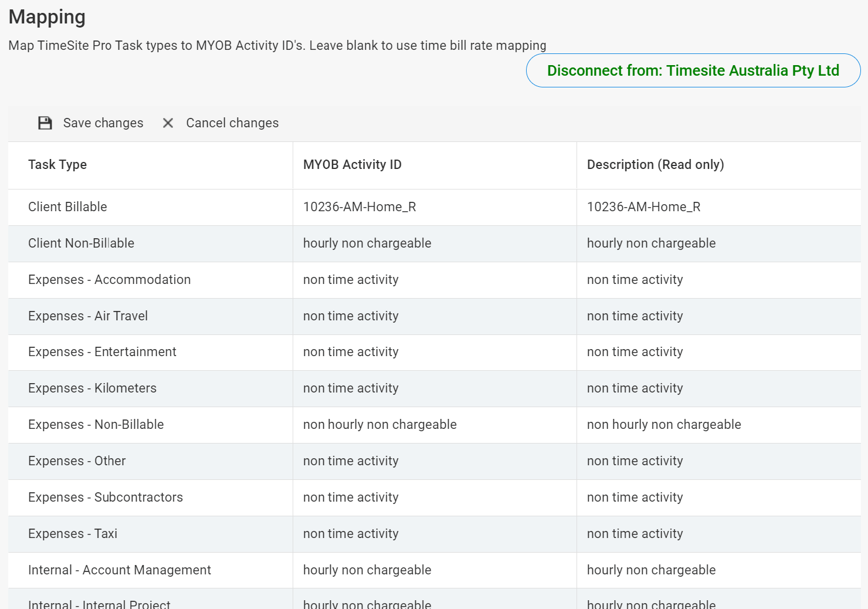The width and height of the screenshot is (868, 609).
Task: Click the Description (Read only) column header
Action: point(655,165)
